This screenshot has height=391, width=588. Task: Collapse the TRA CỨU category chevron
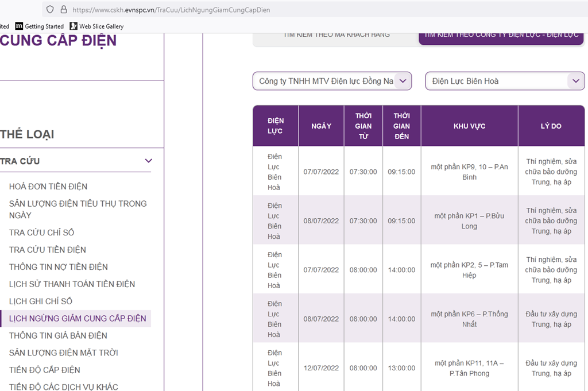(149, 161)
